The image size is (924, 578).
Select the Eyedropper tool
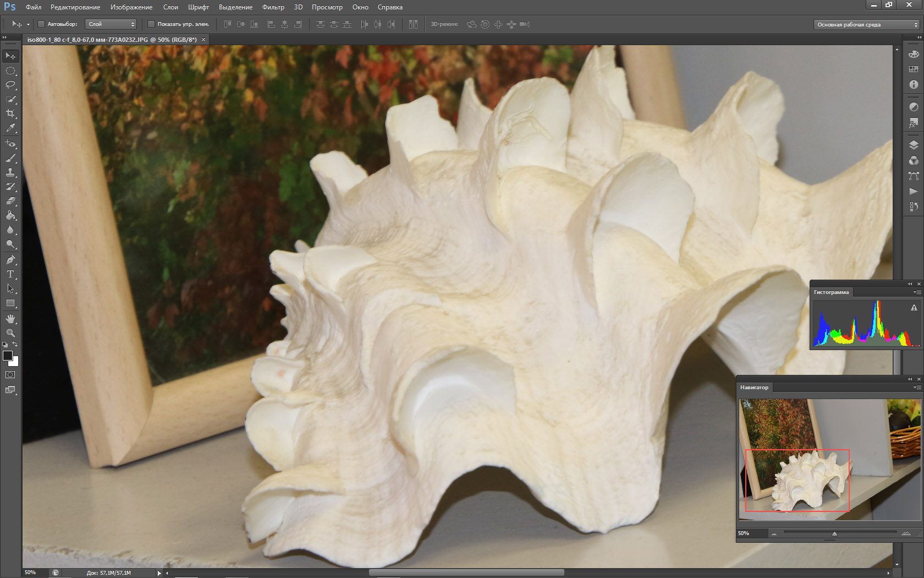10,128
